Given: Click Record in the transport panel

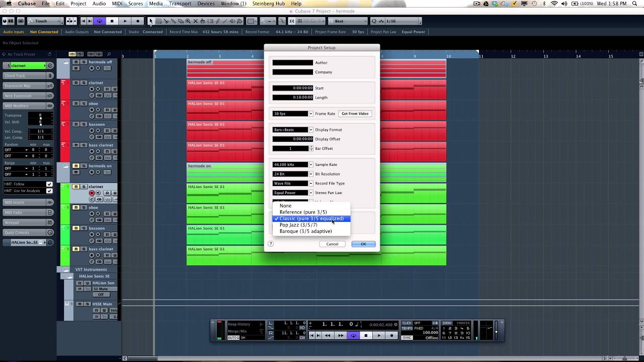Looking at the screenshot, I should [x=391, y=335].
